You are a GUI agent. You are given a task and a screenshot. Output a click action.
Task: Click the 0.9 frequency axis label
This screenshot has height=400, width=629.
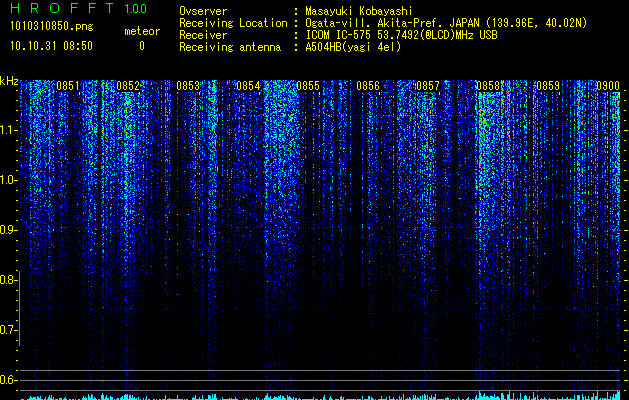tap(8, 230)
